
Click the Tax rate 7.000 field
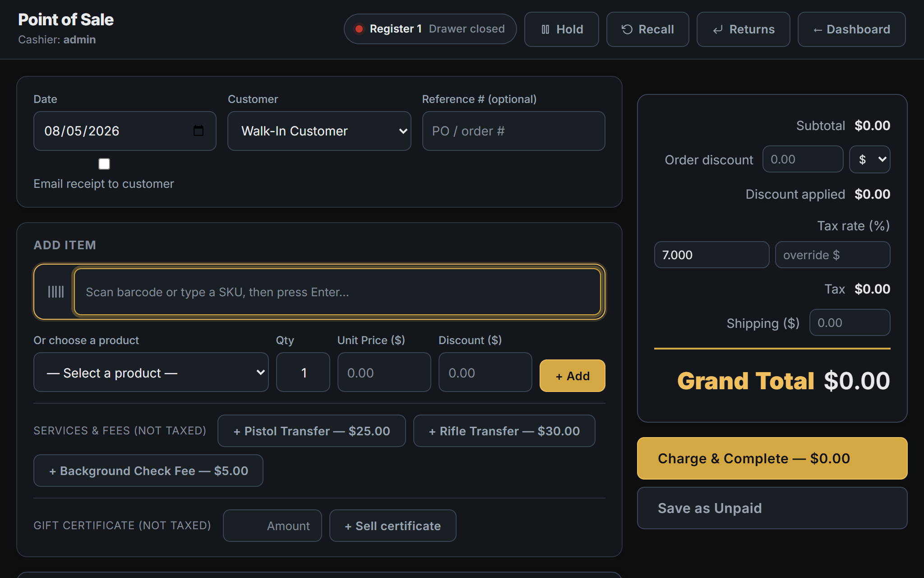[712, 255]
